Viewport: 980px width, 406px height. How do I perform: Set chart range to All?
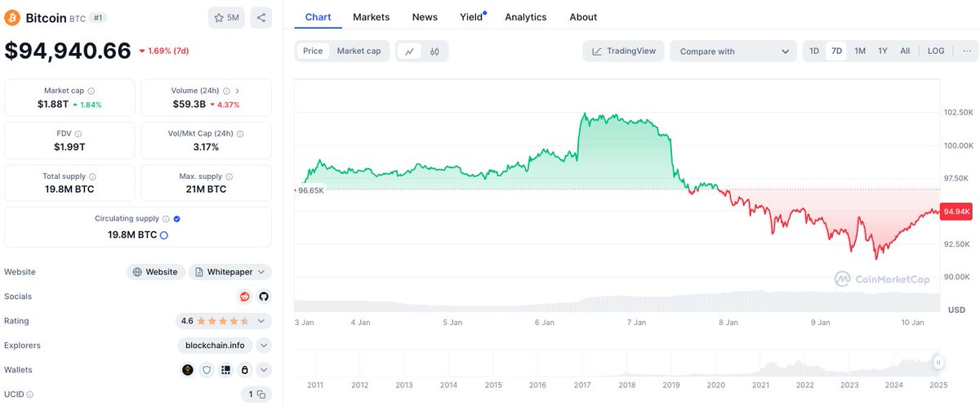click(905, 51)
